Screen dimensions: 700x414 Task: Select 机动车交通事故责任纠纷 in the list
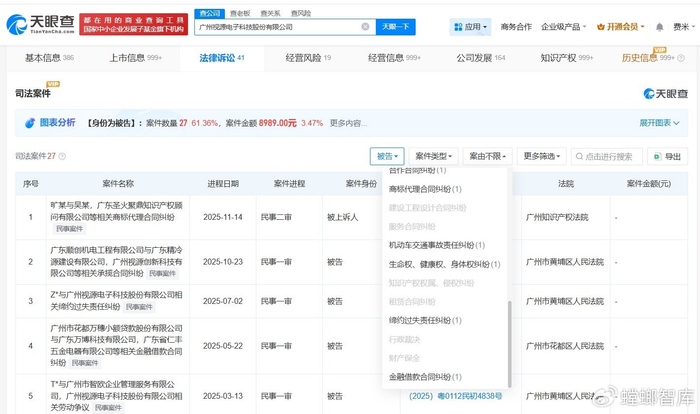pos(437,245)
